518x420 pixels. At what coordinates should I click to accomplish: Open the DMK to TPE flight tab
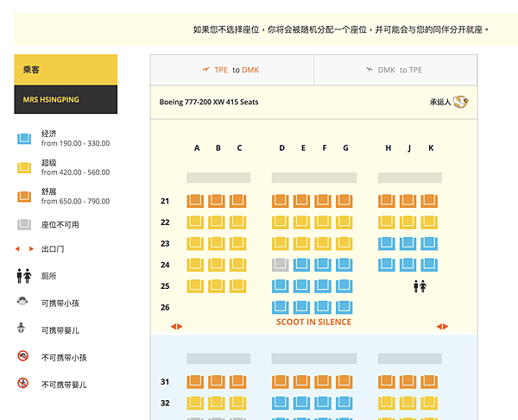pos(395,70)
